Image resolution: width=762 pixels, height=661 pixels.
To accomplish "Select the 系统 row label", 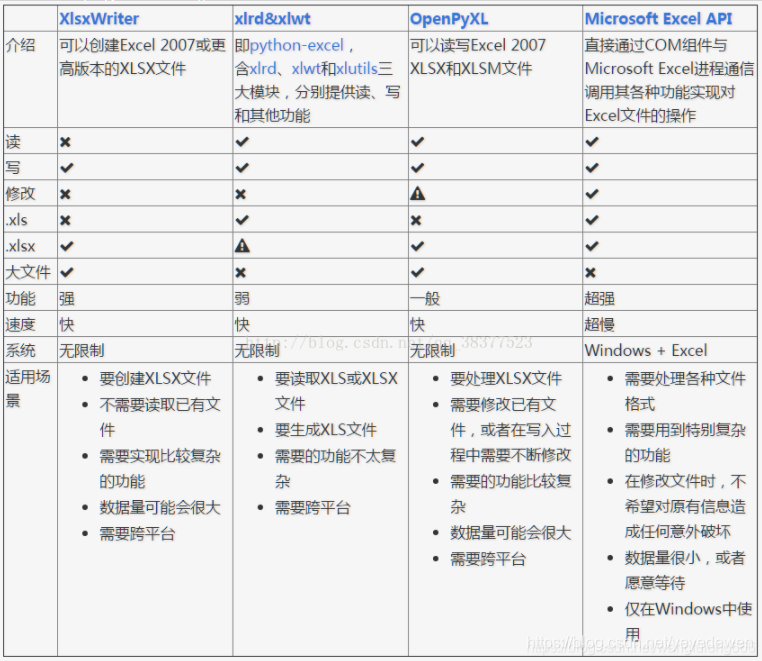I will [20, 351].
